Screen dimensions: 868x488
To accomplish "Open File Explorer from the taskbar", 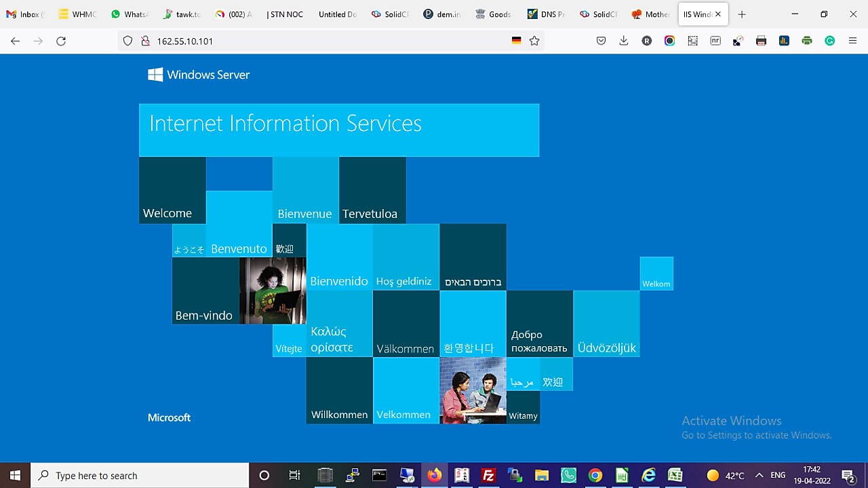I will point(541,475).
